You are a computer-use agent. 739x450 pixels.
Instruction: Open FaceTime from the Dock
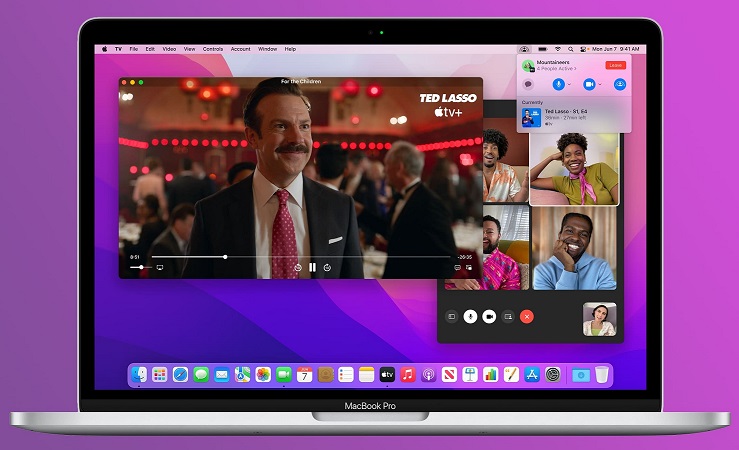pos(284,375)
